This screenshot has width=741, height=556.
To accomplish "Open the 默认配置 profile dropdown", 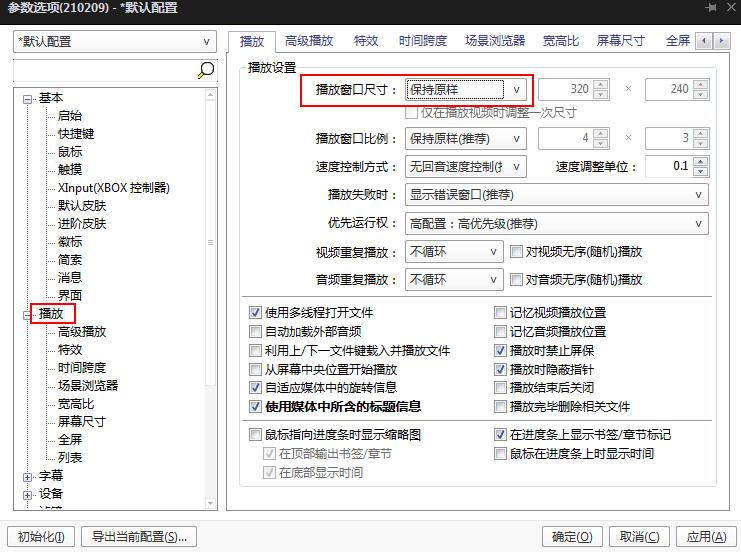I will pos(115,42).
